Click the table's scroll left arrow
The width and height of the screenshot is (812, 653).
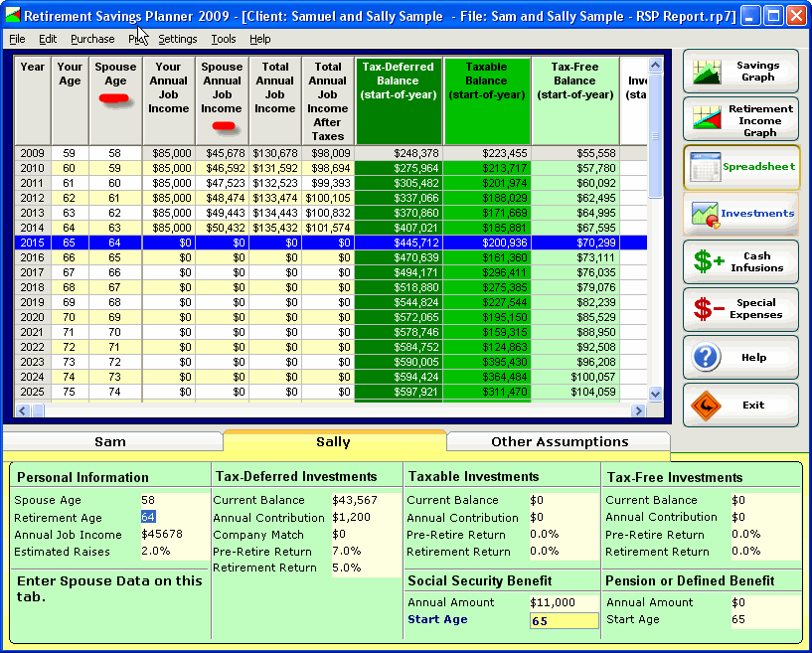[22, 410]
